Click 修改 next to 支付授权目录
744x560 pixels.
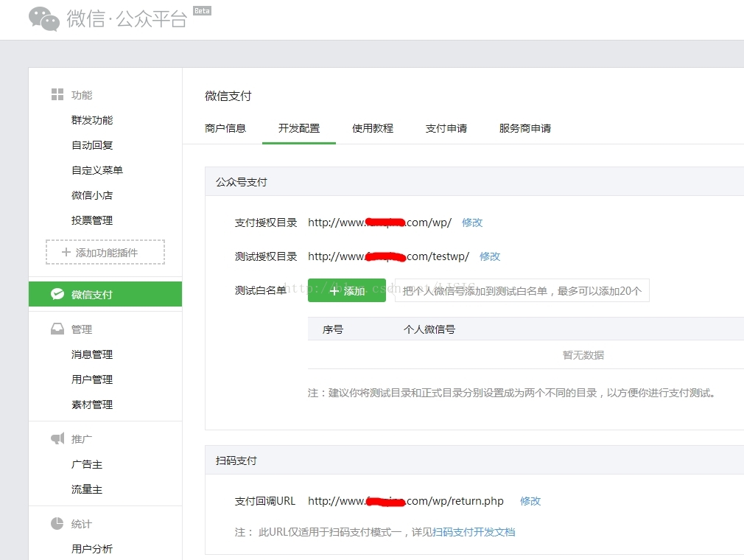click(x=472, y=223)
